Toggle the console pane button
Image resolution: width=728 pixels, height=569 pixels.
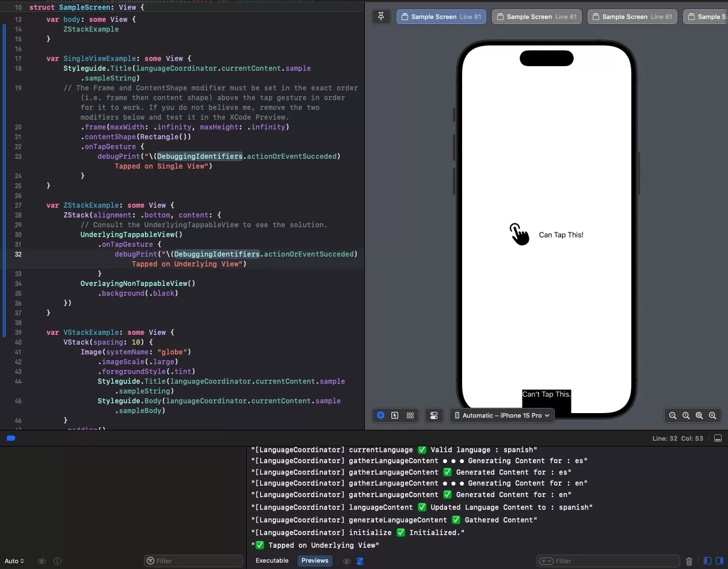point(719,561)
